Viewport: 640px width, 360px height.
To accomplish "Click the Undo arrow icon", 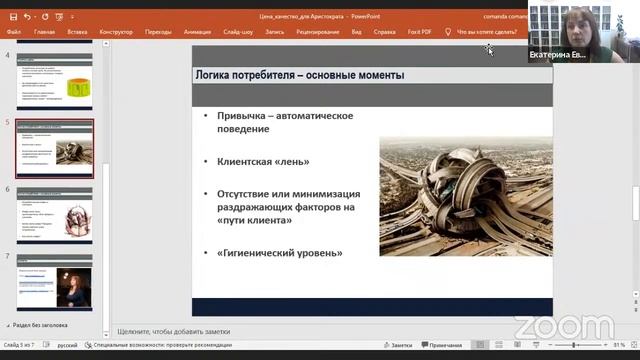I will tap(27, 17).
